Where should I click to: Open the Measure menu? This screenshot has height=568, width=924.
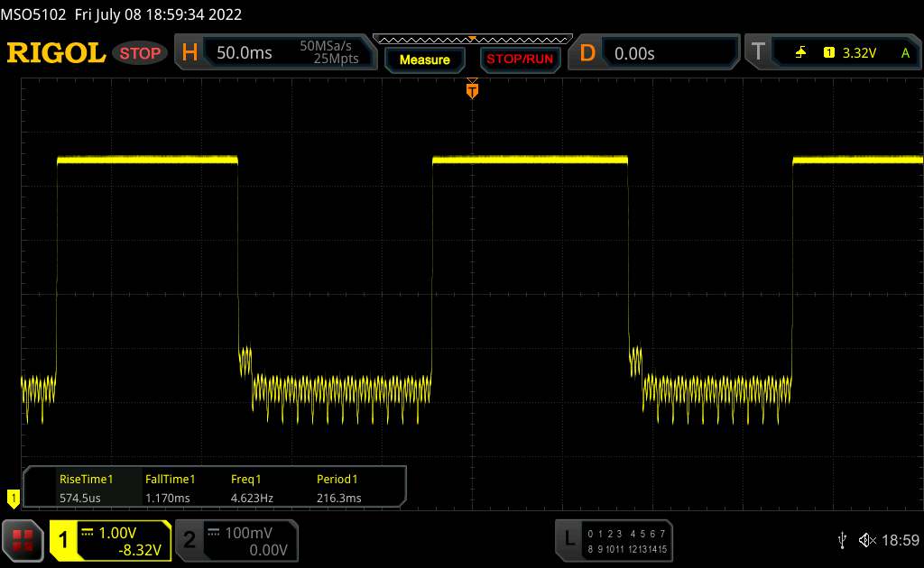coord(424,60)
